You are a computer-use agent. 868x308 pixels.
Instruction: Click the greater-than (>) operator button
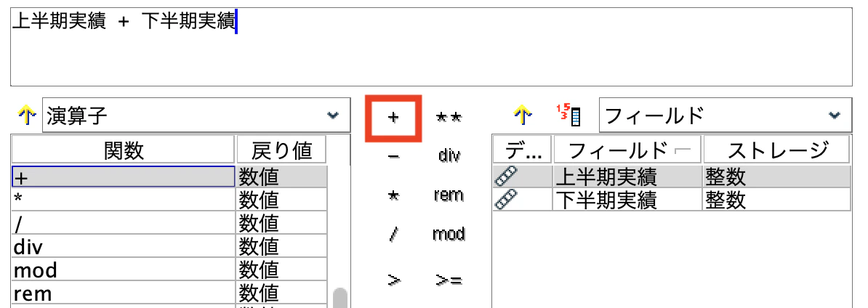393,280
